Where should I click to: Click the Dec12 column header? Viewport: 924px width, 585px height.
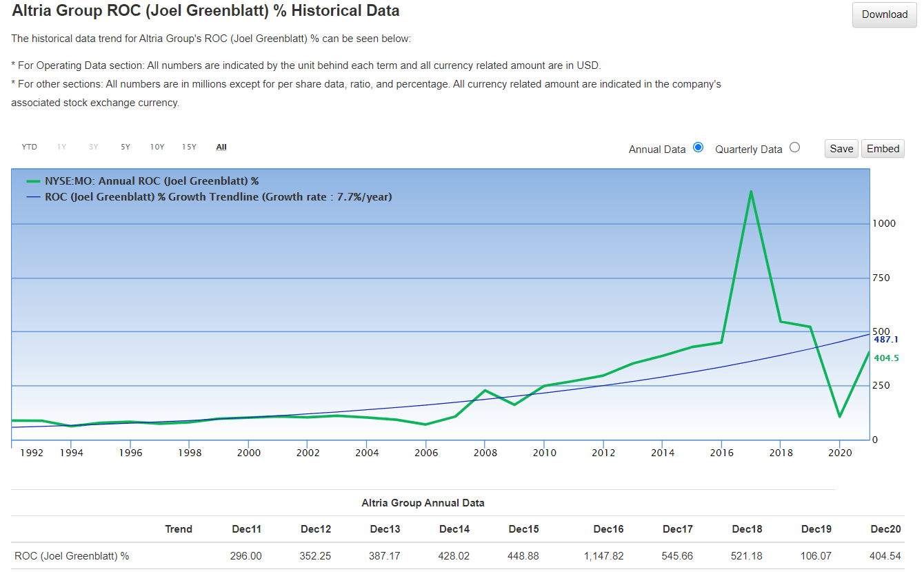316,529
